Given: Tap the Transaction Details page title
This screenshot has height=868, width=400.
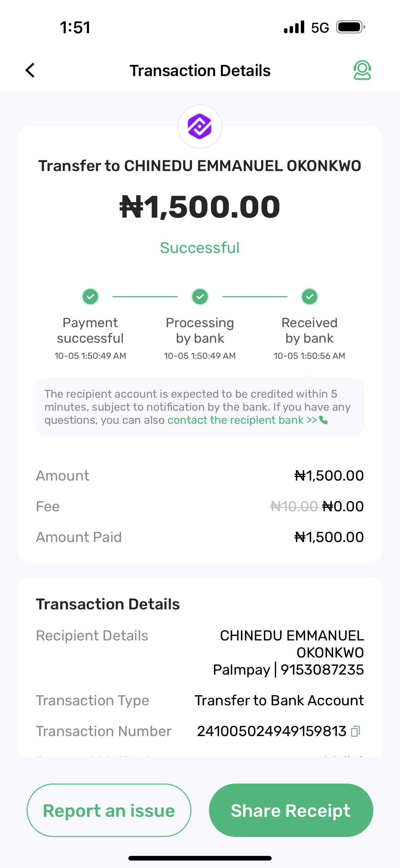Looking at the screenshot, I should tap(200, 71).
